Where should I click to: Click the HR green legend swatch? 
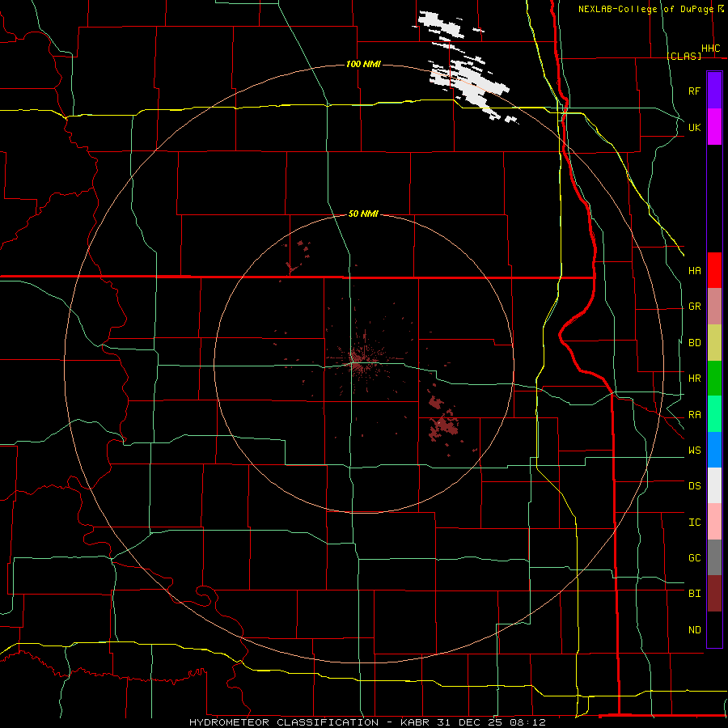click(714, 379)
